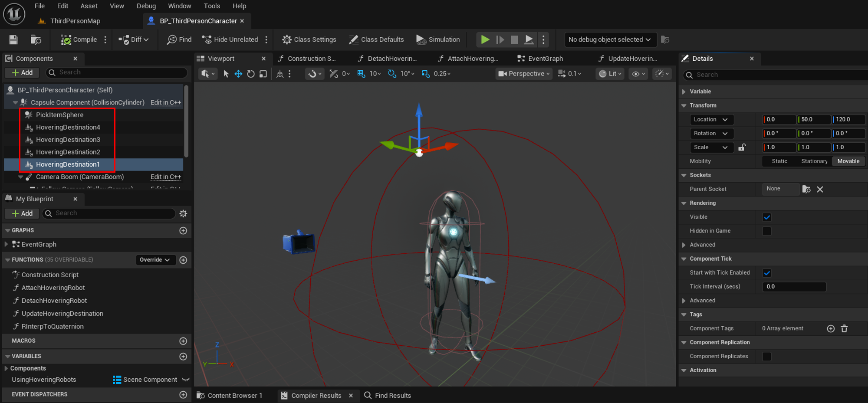Click the Compile button
The image size is (868, 403).
pos(79,39)
